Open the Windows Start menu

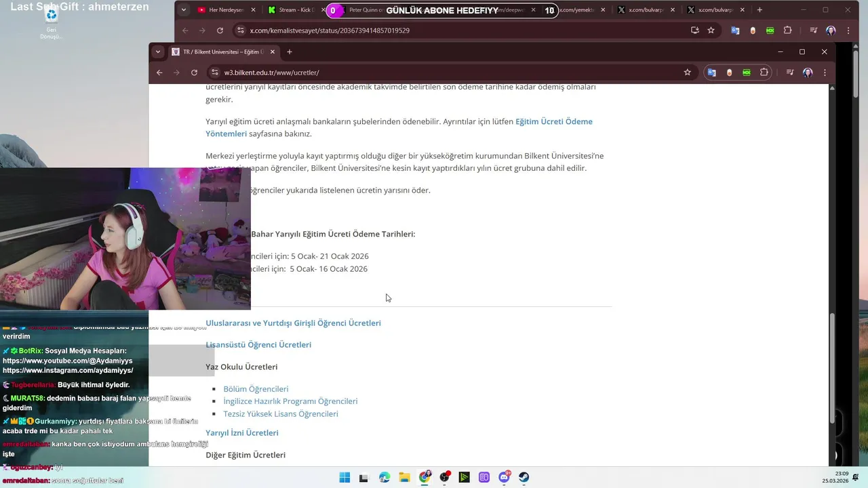(x=344, y=477)
